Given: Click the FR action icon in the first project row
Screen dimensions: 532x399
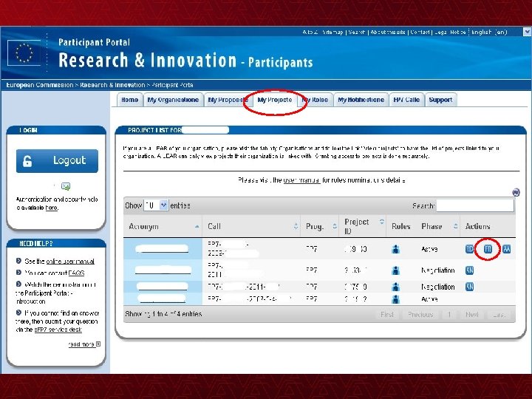Looking at the screenshot, I should (488, 249).
